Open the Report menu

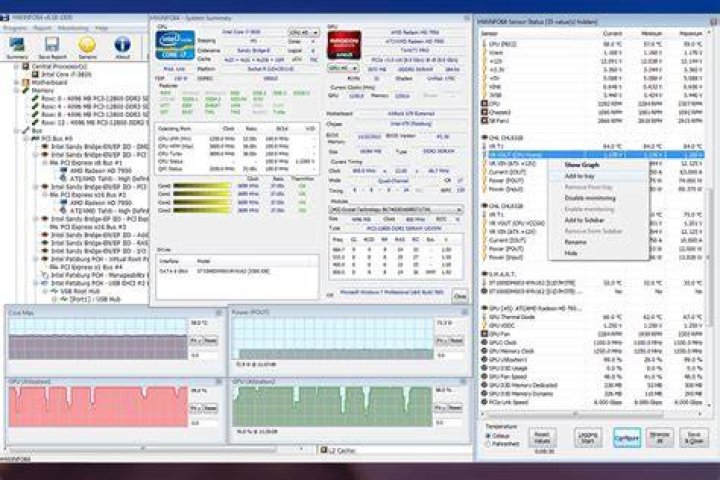pyautogui.click(x=42, y=28)
